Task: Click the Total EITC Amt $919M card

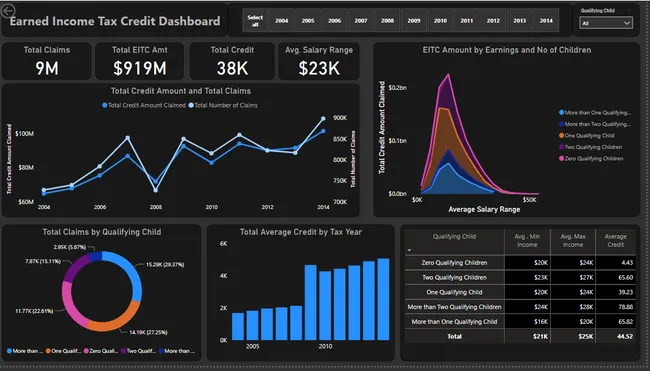Action: point(140,61)
